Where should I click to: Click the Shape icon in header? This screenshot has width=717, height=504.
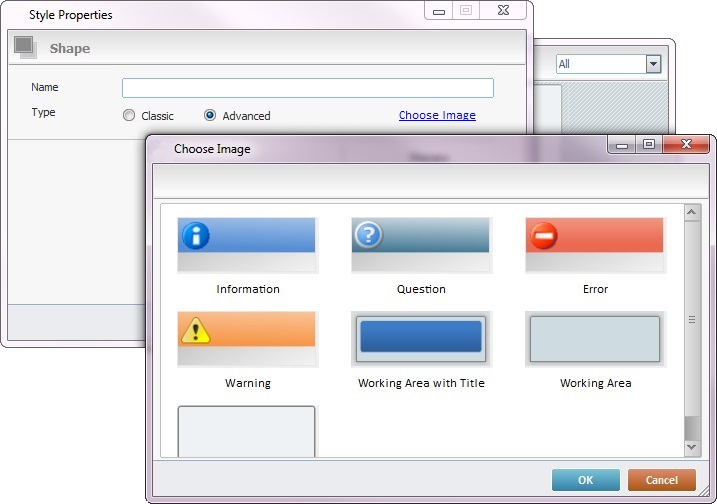25,47
